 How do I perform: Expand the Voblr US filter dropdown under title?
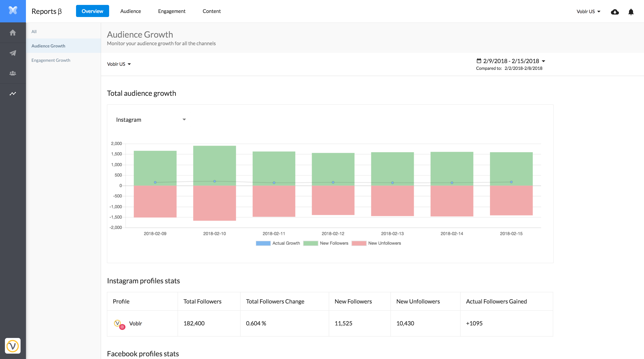pos(119,64)
